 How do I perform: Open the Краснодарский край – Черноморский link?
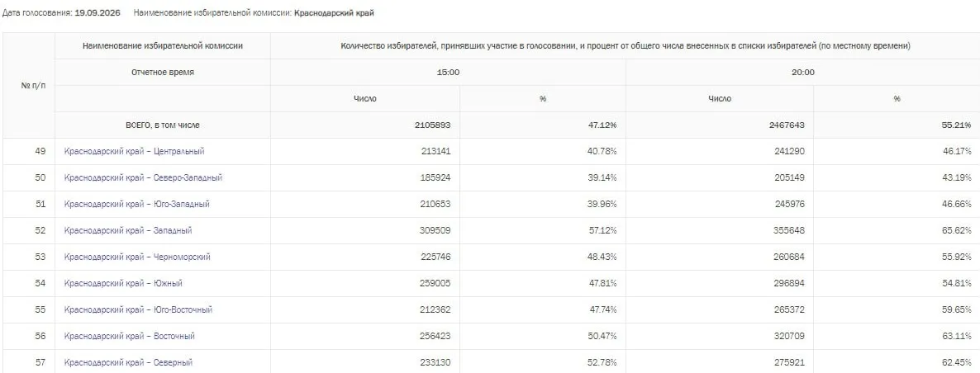click(137, 257)
